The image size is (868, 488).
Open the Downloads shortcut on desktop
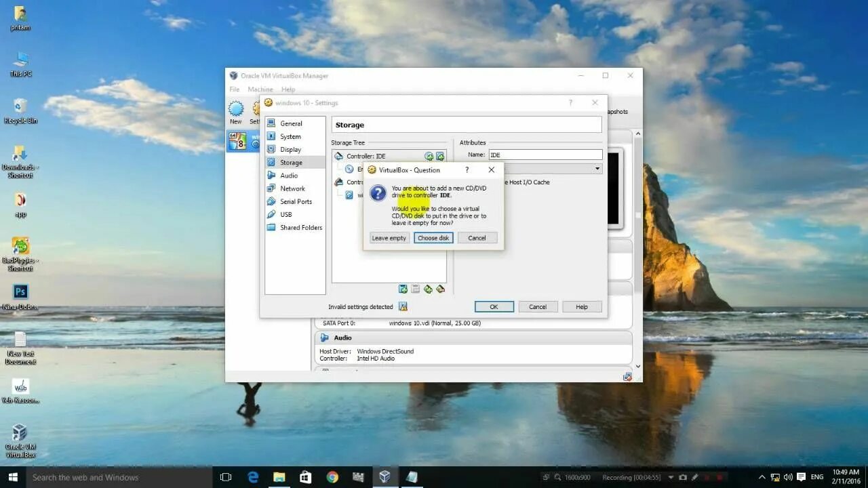tap(20, 161)
